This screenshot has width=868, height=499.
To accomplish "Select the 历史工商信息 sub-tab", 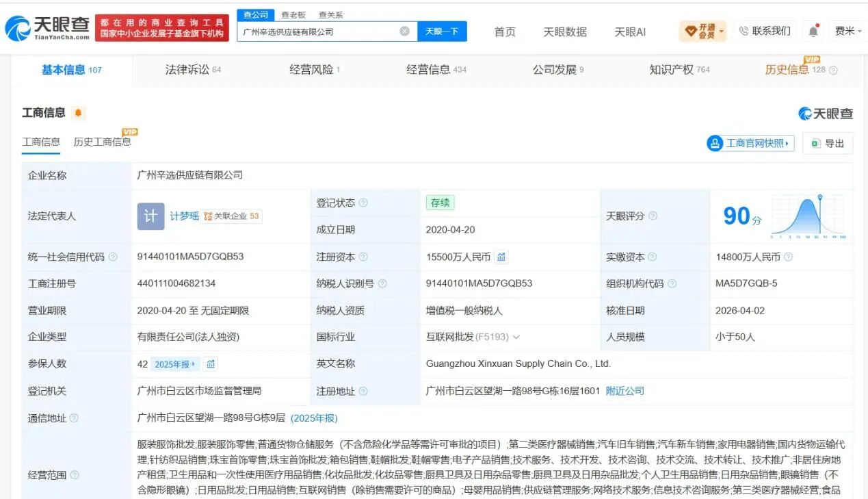I will coord(103,142).
